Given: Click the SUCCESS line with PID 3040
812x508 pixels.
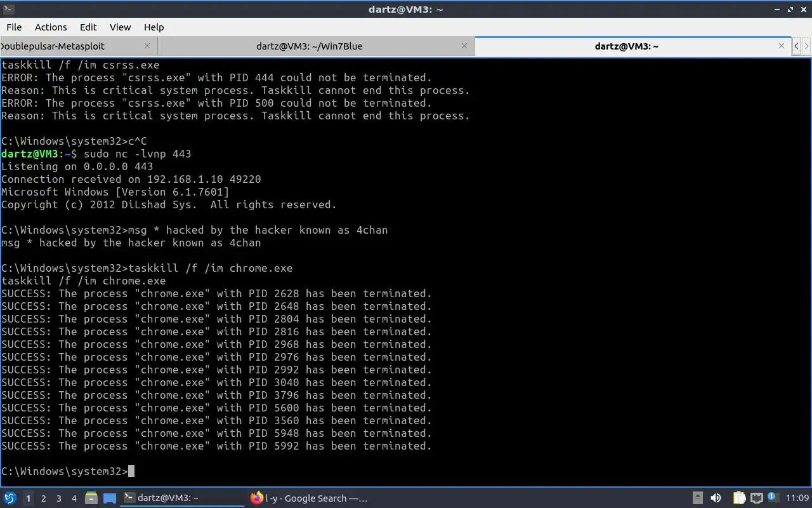Looking at the screenshot, I should tap(216, 382).
